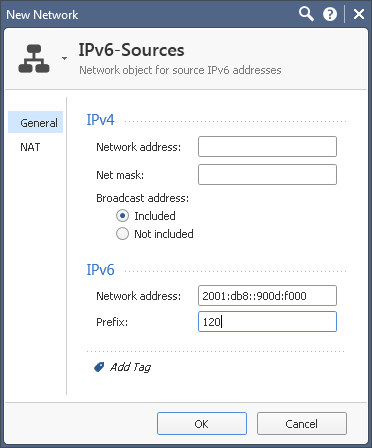Click the IPv4 section heading
Image resolution: width=372 pixels, height=448 pixels.
(100, 120)
